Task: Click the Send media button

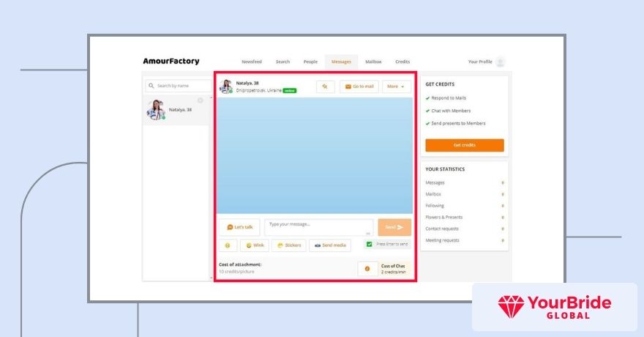Action: tap(330, 245)
